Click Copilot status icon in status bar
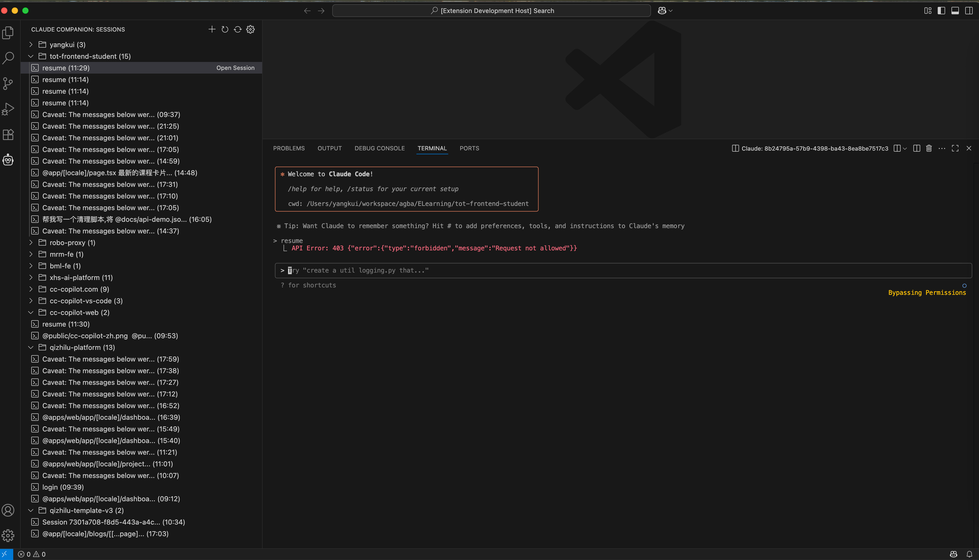979x560 pixels. pyautogui.click(x=954, y=554)
